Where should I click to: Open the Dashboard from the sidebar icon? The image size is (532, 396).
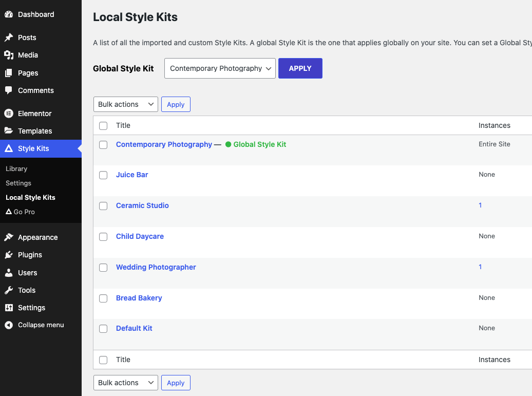pos(9,14)
